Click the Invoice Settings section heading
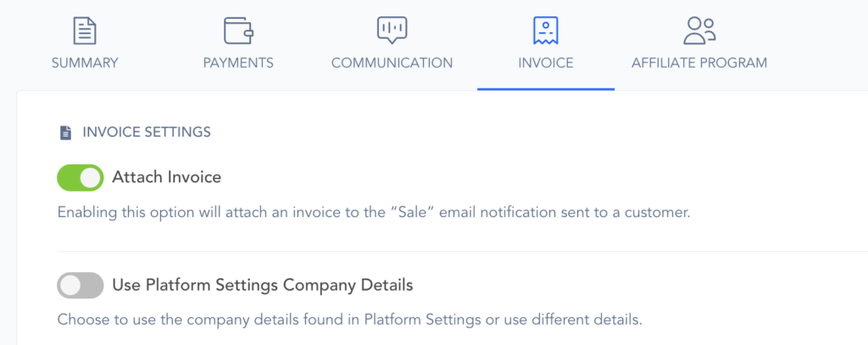 [147, 132]
